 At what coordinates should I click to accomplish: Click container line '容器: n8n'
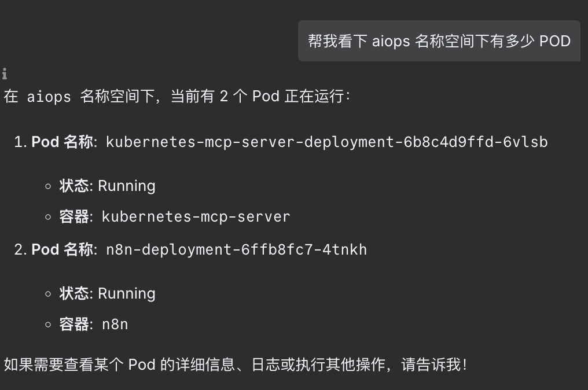pos(93,325)
